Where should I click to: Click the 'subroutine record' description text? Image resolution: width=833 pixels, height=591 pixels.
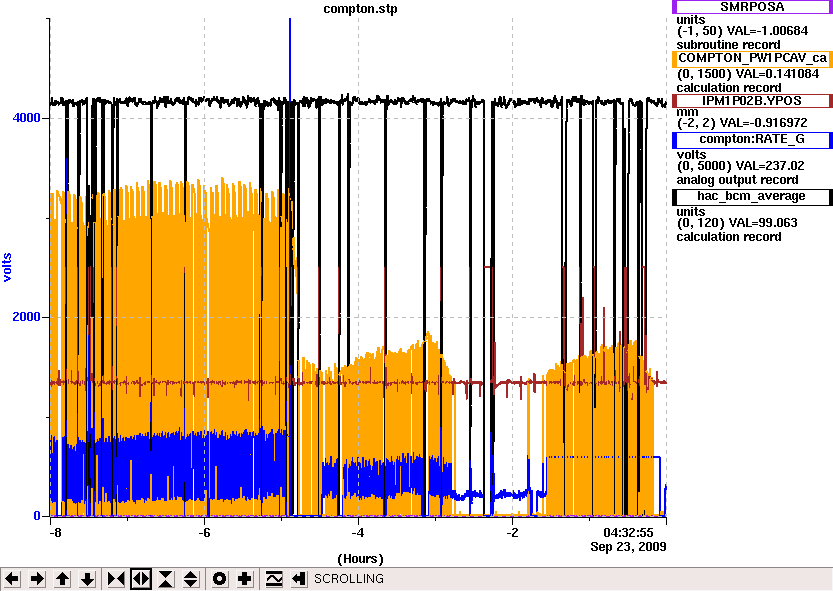pos(728,45)
